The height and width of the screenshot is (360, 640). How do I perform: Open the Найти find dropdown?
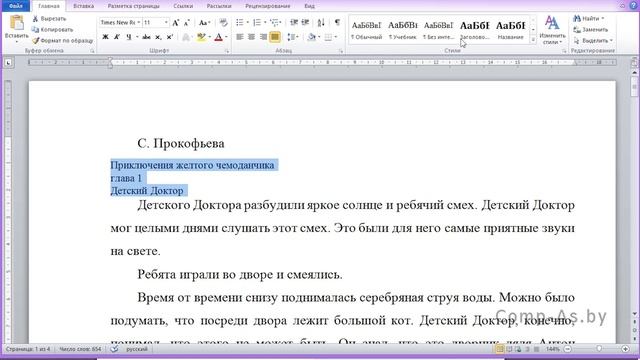click(x=589, y=18)
